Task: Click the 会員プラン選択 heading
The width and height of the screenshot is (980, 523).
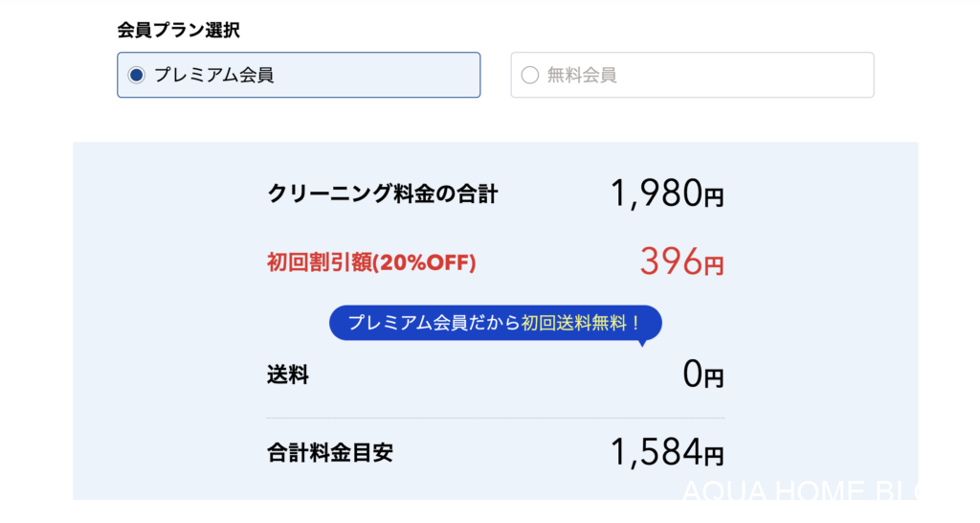Action: pos(178,30)
